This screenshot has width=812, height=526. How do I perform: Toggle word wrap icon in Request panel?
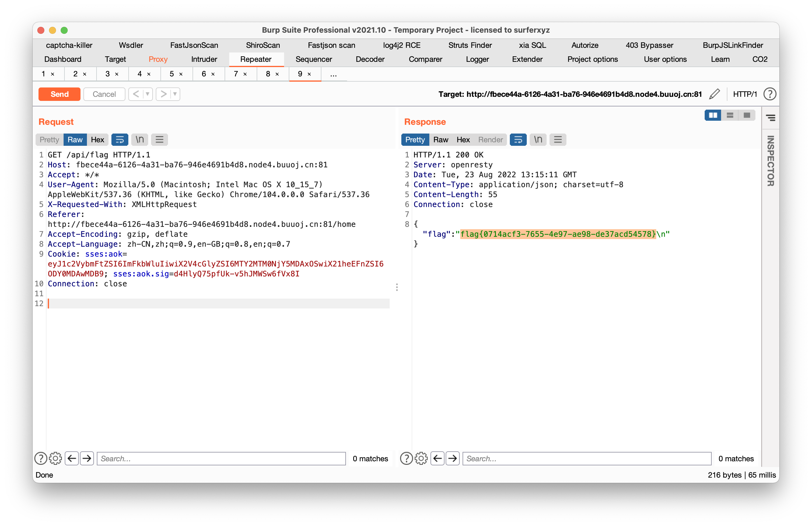[x=120, y=139]
